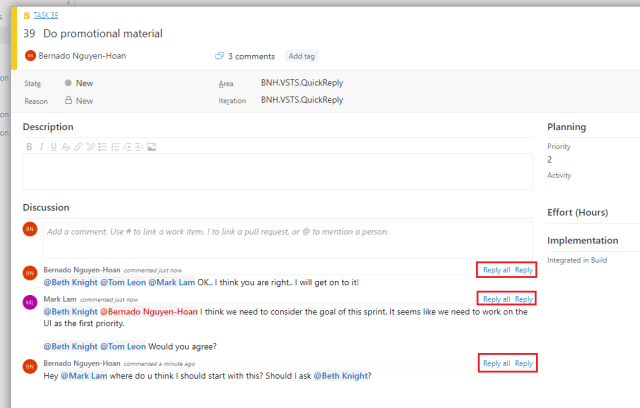Image resolution: width=640 pixels, height=408 pixels.
Task: Click the Priority value under Planning
Action: click(550, 160)
